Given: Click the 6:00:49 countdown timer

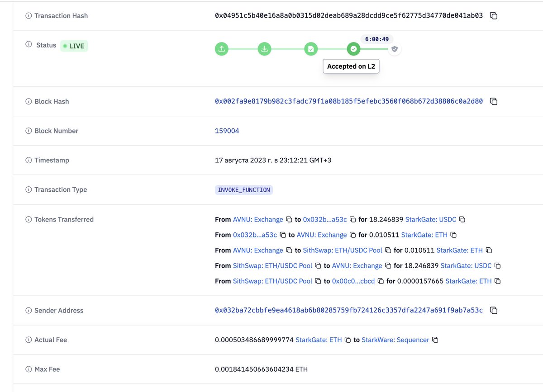Looking at the screenshot, I should pyautogui.click(x=376, y=39).
